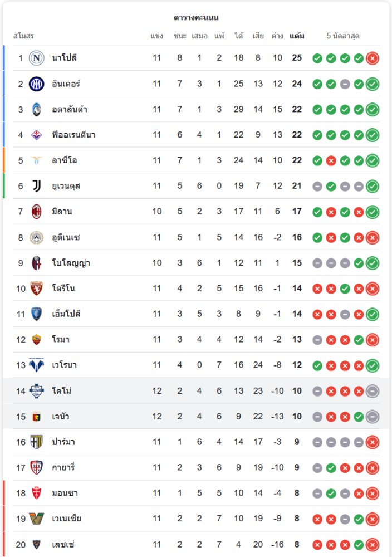Click the ดารางคะแนน table title
The image size is (392, 557).
pyautogui.click(x=196, y=18)
